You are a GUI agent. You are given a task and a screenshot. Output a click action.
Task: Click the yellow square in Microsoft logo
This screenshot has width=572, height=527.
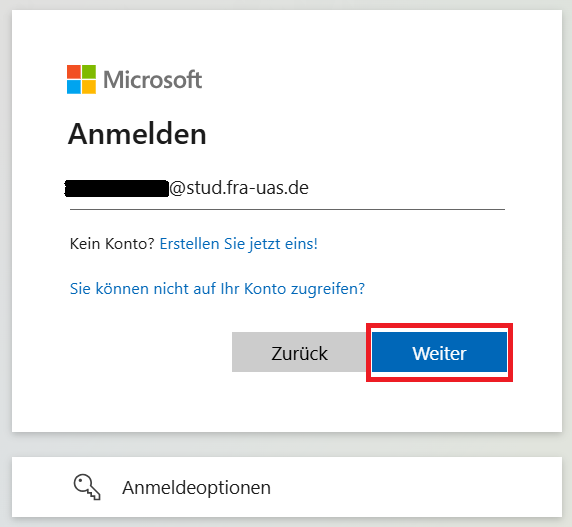[89, 87]
